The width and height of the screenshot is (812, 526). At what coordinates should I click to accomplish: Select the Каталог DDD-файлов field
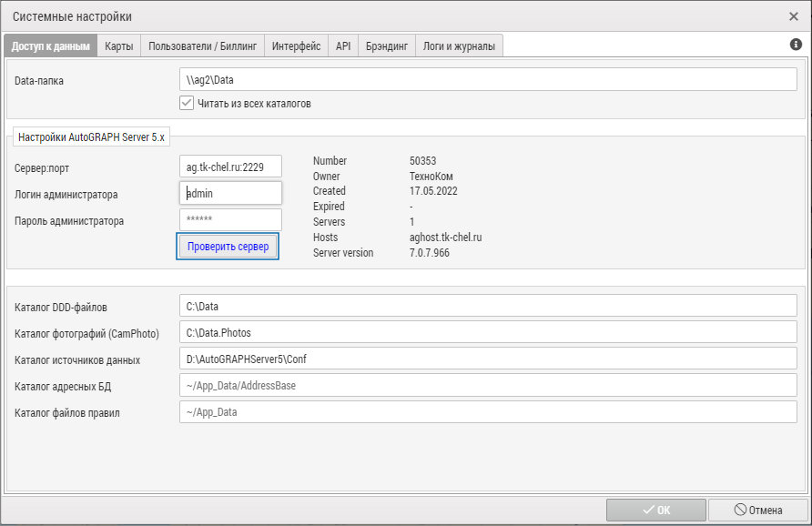pyautogui.click(x=488, y=306)
